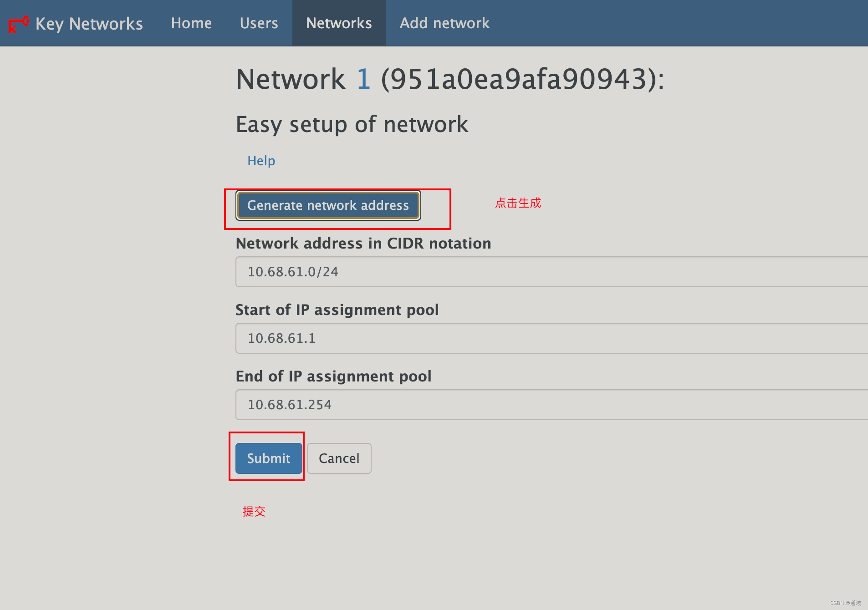The image size is (868, 610).
Task: Submit the network setup form
Action: [269, 458]
